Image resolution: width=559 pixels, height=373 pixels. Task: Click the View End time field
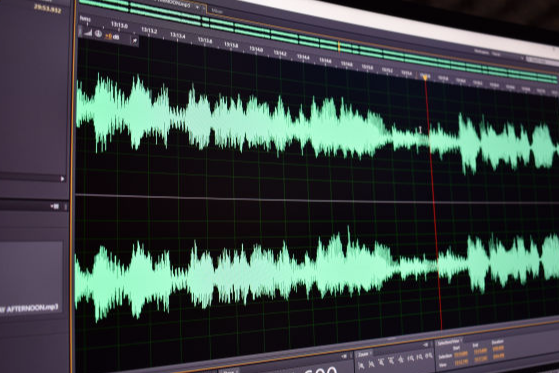pos(481,359)
